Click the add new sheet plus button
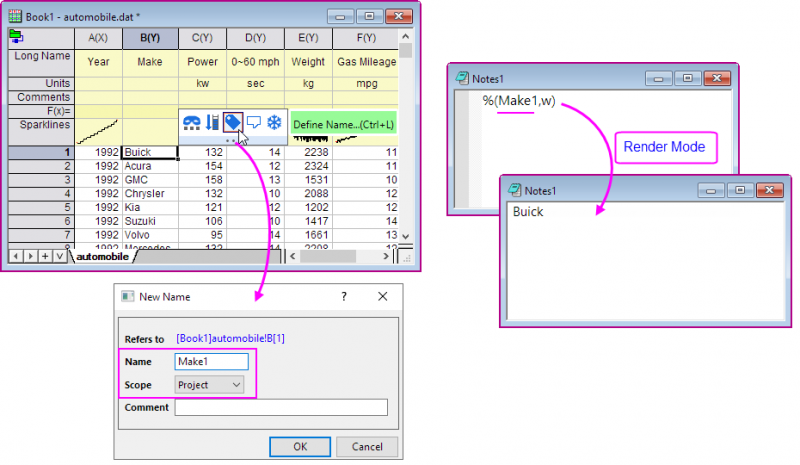This screenshot has width=800, height=465. (46, 257)
